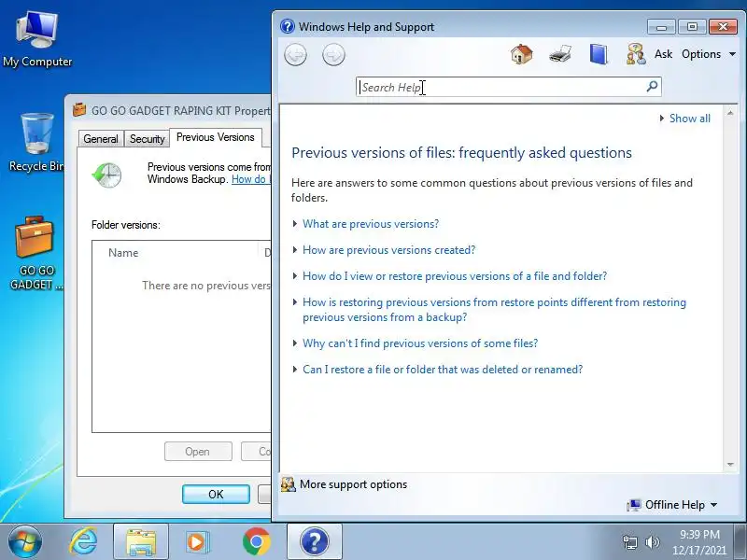Image resolution: width=747 pixels, height=560 pixels.
Task: Click the Ask people icon
Action: point(636,54)
